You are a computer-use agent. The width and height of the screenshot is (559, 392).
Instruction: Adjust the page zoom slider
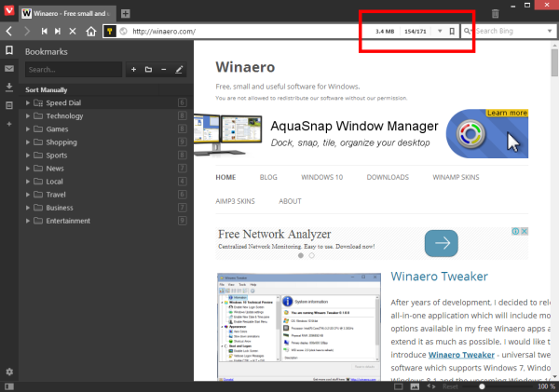482,386
